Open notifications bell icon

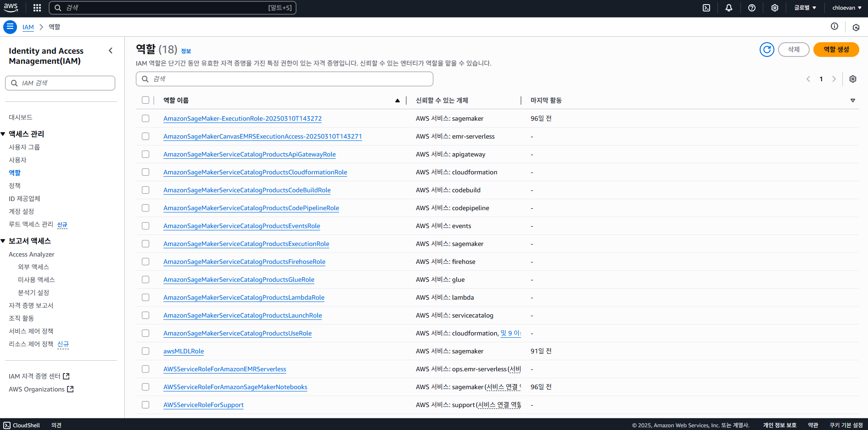pyautogui.click(x=729, y=8)
